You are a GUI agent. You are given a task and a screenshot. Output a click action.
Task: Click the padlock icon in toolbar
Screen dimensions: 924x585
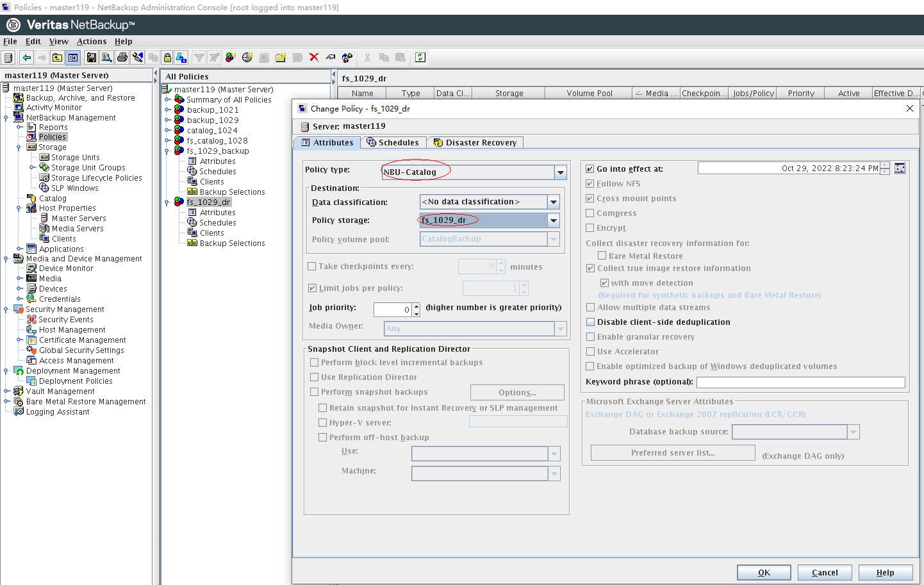tap(167, 58)
